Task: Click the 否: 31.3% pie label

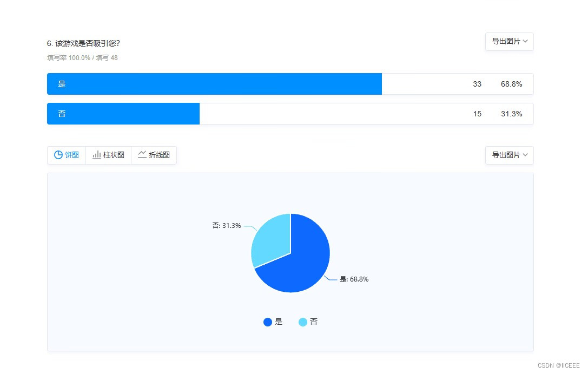Action: click(x=227, y=226)
